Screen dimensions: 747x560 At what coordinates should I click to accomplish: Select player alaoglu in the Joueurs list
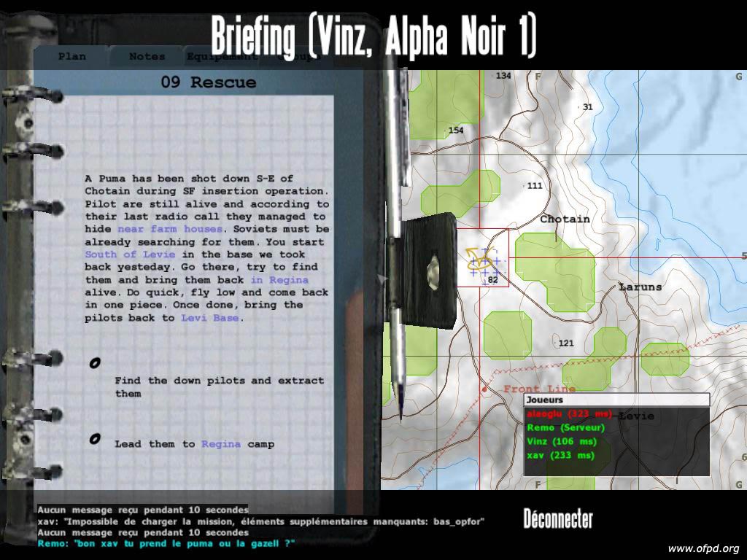[568, 414]
